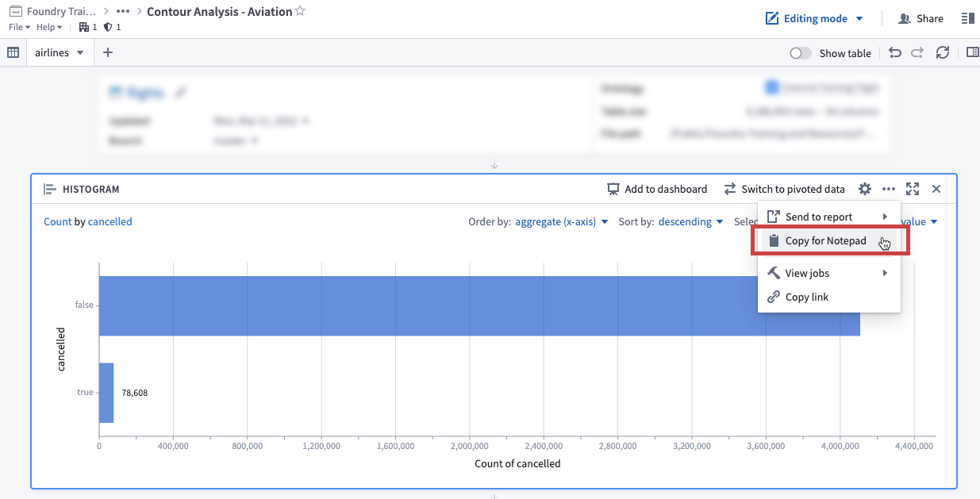Image resolution: width=980 pixels, height=499 pixels.
Task: Toggle the Show table switch
Action: [x=801, y=53]
